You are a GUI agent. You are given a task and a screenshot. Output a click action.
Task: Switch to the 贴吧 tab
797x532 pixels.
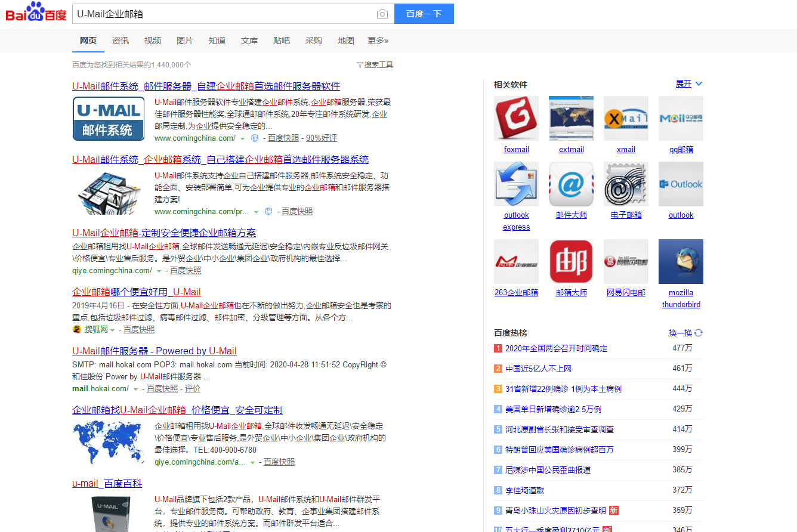[282, 41]
